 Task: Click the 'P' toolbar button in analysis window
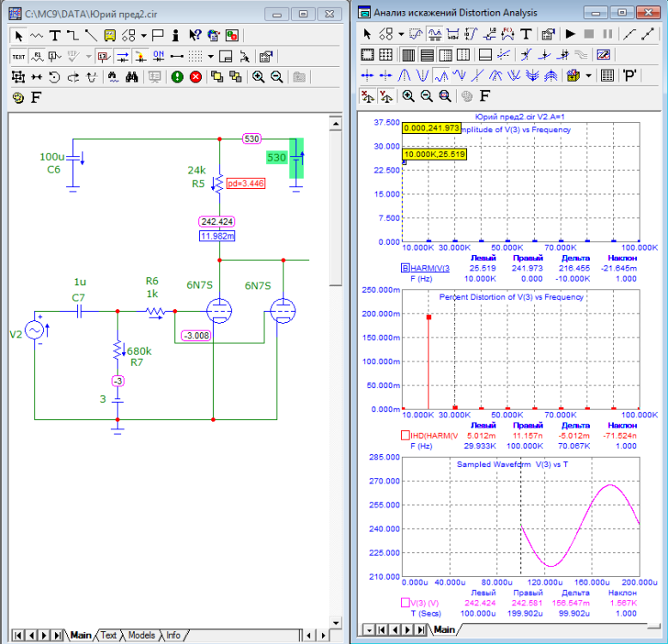click(x=629, y=76)
